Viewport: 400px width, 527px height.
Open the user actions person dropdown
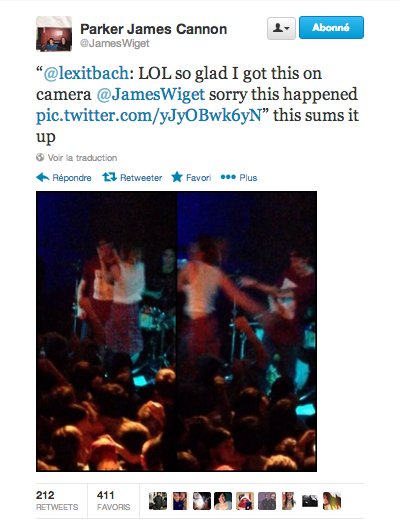click(281, 28)
